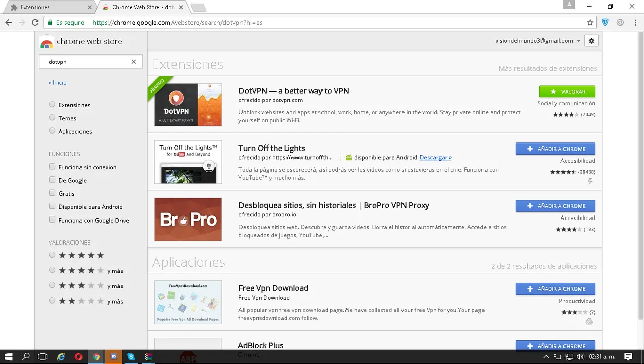
Task: Open the Chrome profile user icon
Action: pos(569,5)
